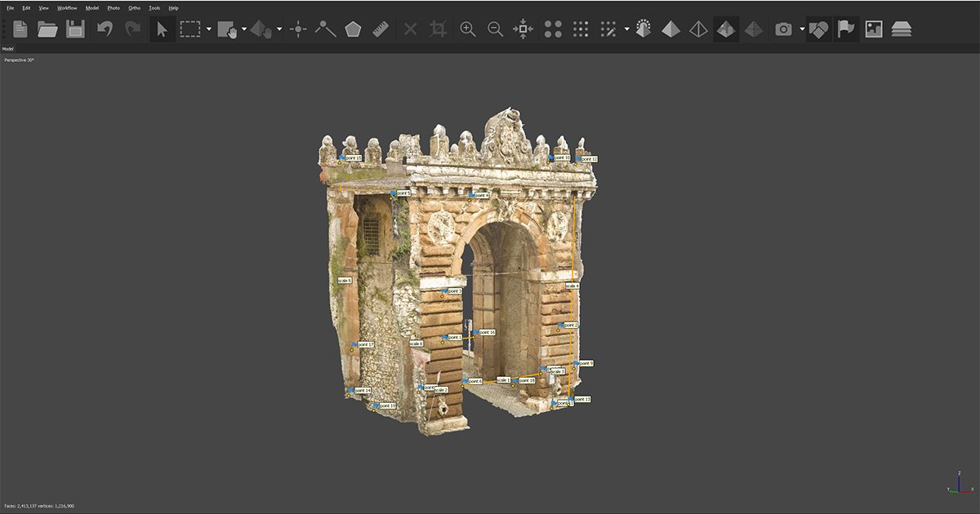980x514 pixels.
Task: Activate the Move Region tool
Action: [x=227, y=29]
